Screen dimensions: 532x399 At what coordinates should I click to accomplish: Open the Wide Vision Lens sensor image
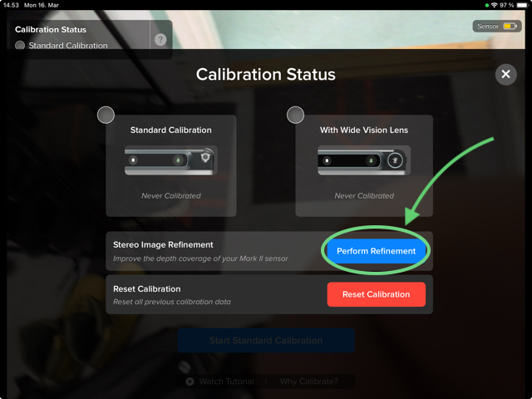364,160
